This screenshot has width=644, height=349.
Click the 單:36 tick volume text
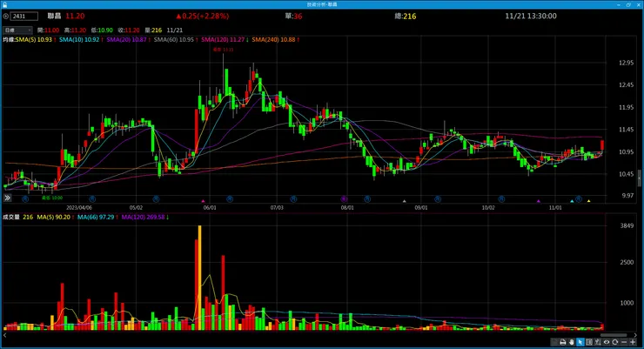click(x=293, y=16)
